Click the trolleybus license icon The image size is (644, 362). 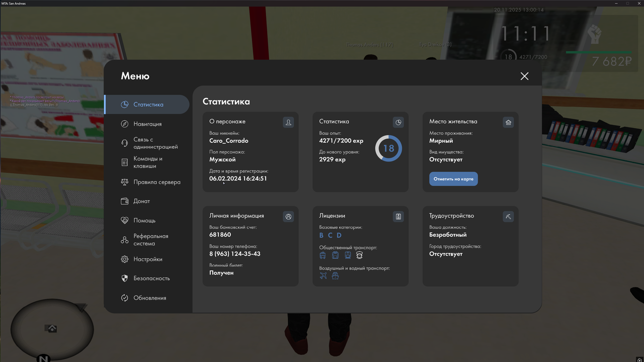(323, 255)
